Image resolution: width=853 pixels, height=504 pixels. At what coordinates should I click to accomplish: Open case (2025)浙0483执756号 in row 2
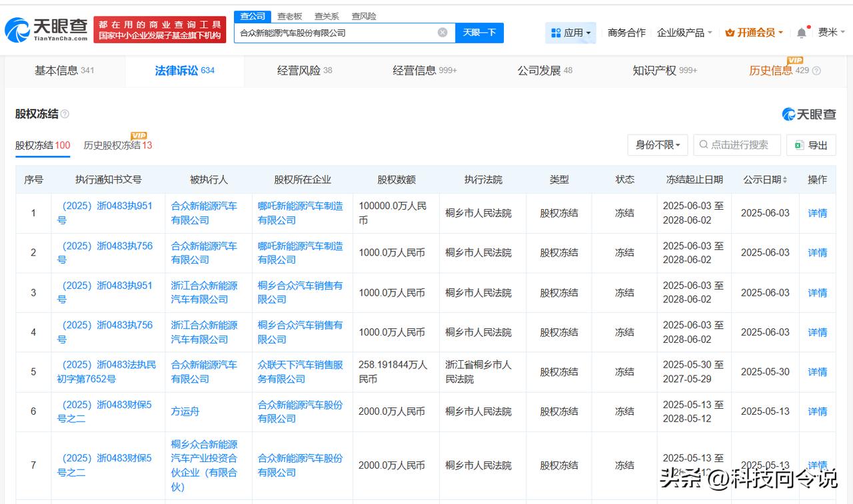pos(105,253)
